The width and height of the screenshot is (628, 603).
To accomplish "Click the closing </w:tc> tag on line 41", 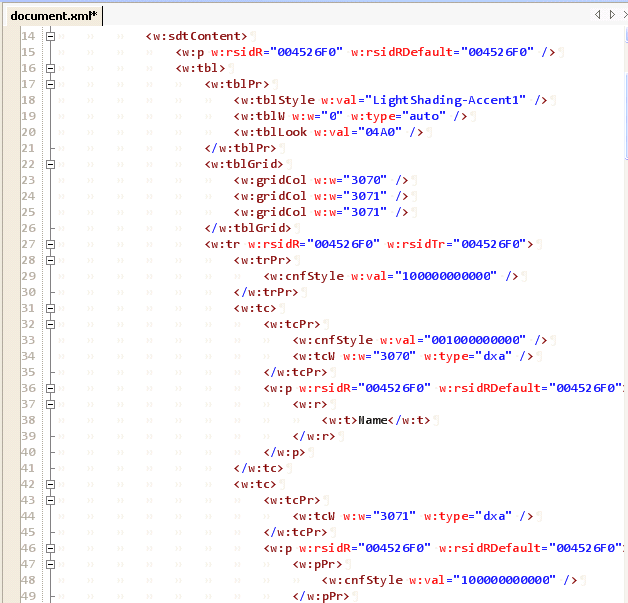I will click(x=258, y=468).
